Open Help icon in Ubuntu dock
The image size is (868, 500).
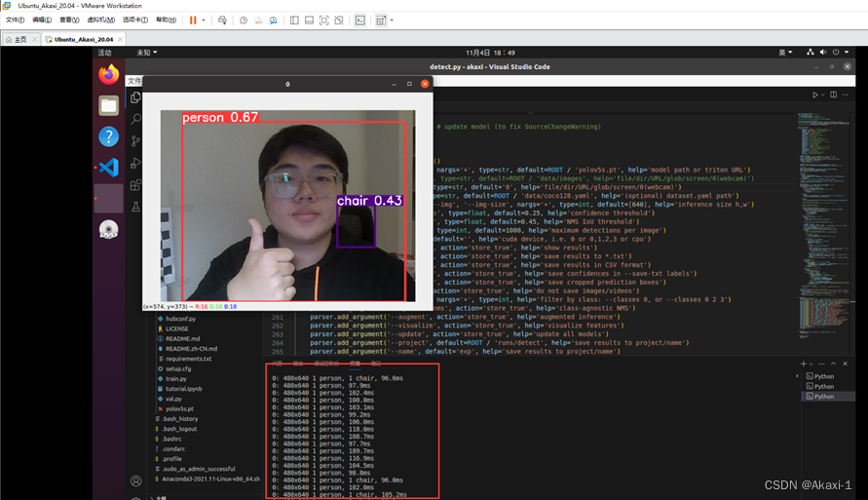click(x=108, y=136)
